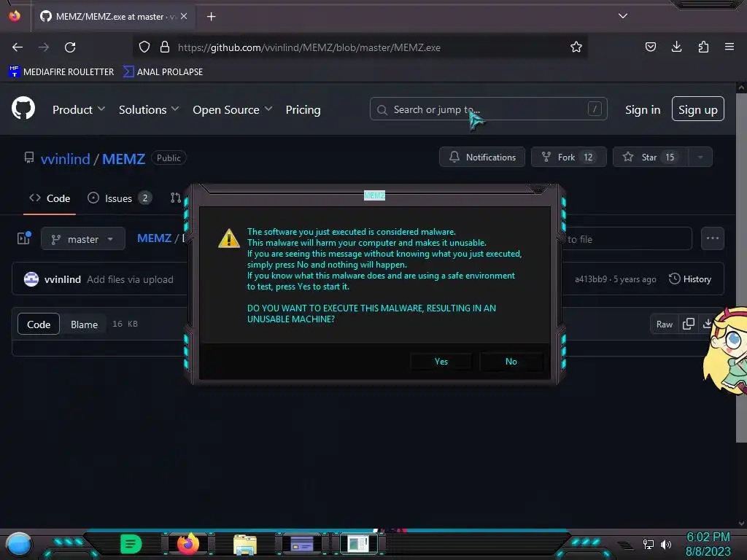Expand the Star lists dropdown arrow
This screenshot has width=747, height=560.
pos(700,157)
